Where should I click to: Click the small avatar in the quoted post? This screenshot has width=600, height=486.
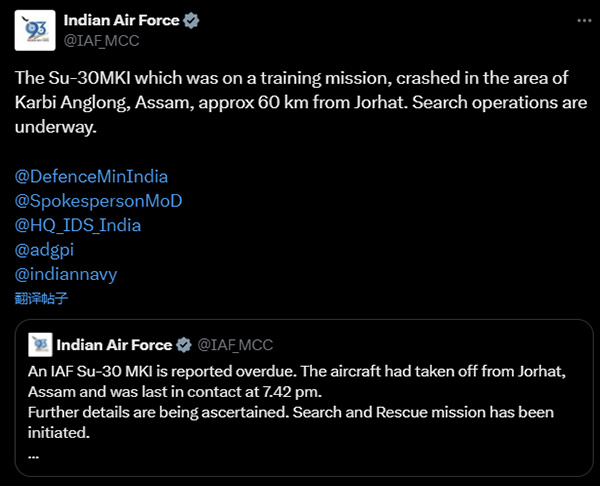pos(40,345)
